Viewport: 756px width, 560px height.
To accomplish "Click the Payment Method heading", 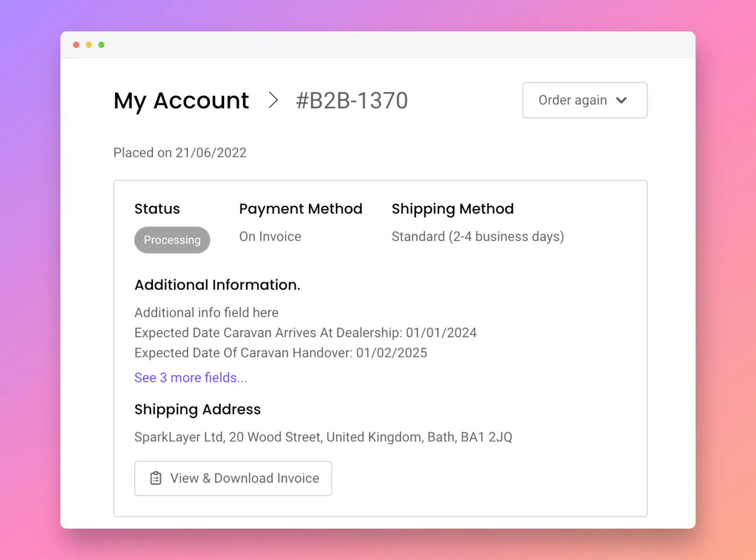I will pyautogui.click(x=301, y=209).
